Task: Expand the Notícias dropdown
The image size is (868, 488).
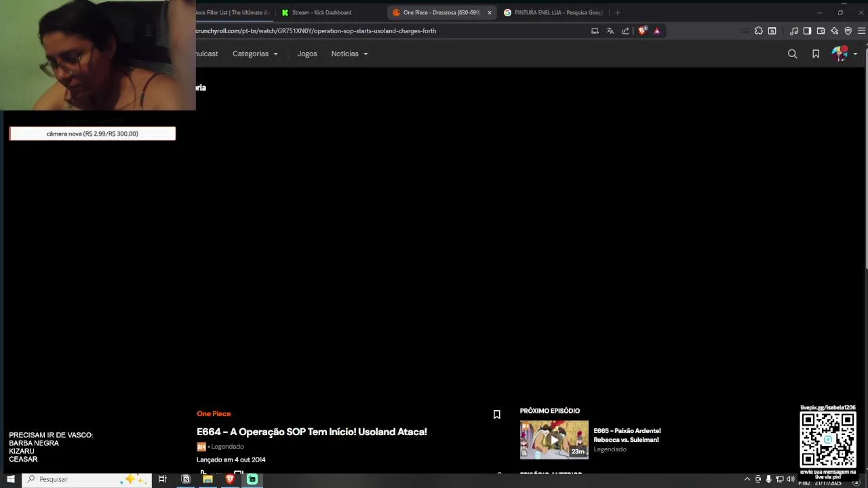Action: click(x=349, y=54)
